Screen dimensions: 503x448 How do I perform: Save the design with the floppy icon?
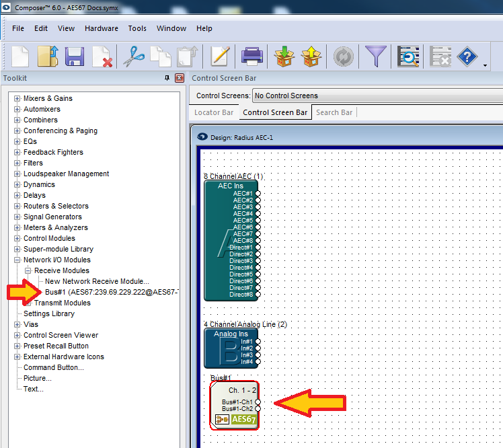(75, 57)
